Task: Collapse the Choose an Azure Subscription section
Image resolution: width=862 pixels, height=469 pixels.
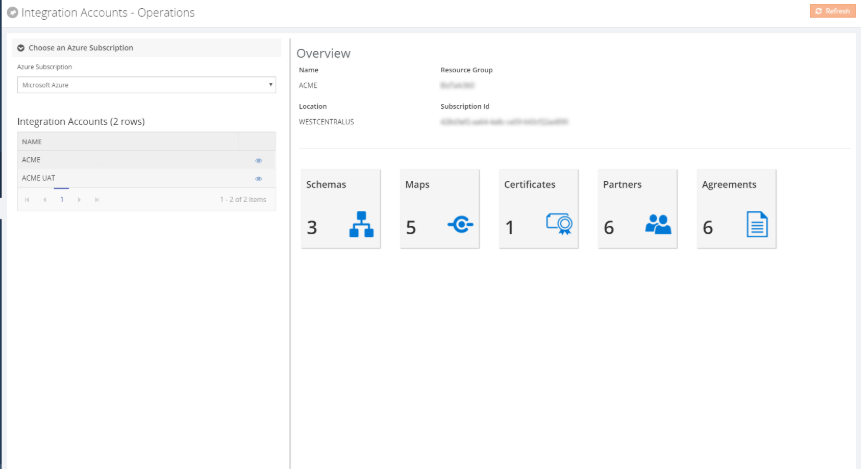Action: 21,48
